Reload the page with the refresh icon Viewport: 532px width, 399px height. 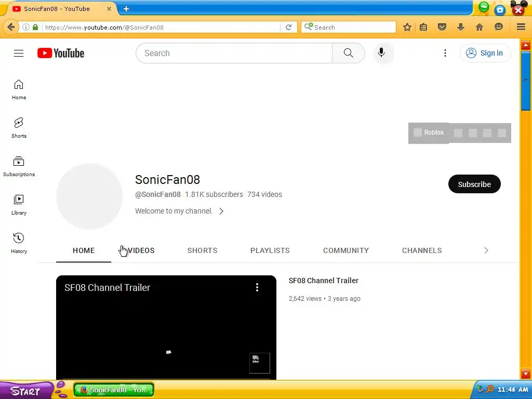pyautogui.click(x=288, y=27)
